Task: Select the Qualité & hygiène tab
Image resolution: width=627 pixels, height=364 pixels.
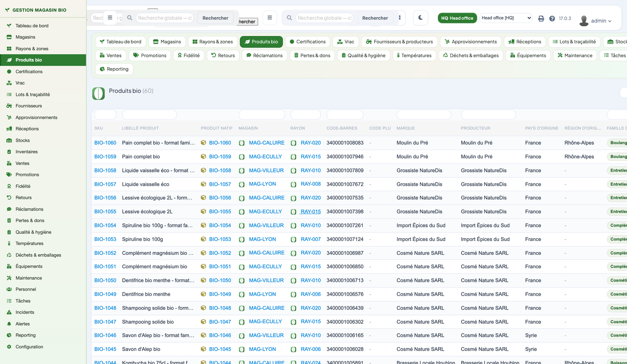Action: (363, 55)
